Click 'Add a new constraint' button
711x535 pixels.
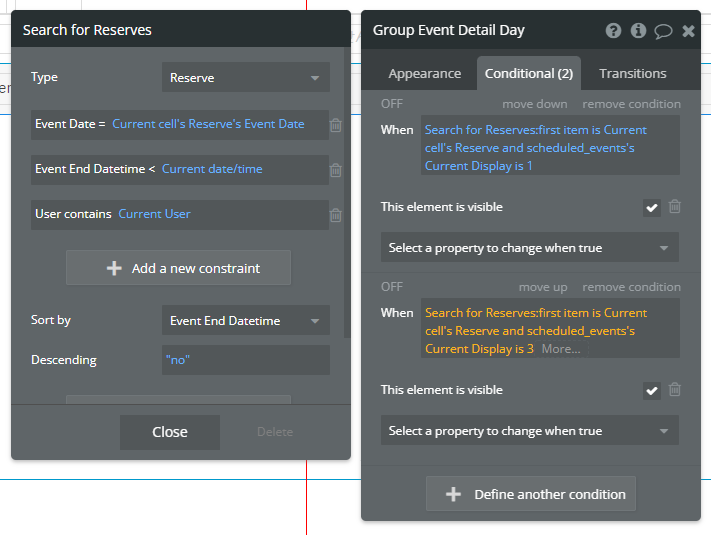tap(178, 268)
